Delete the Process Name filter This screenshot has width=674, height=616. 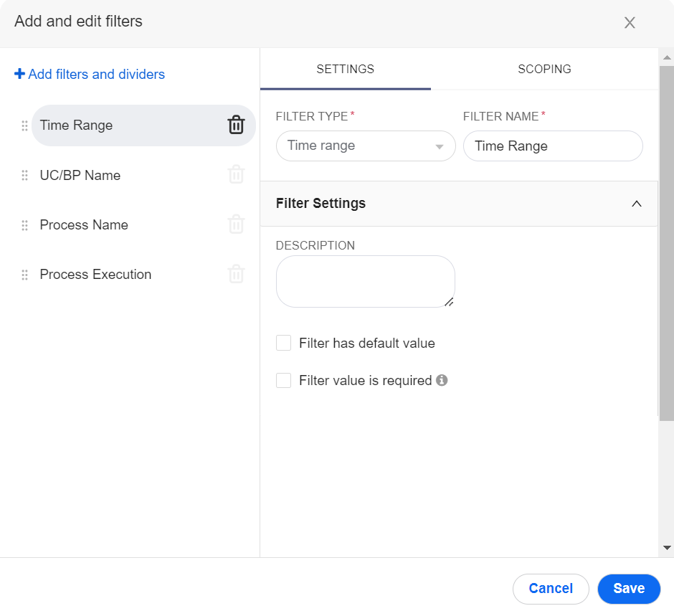[236, 224]
